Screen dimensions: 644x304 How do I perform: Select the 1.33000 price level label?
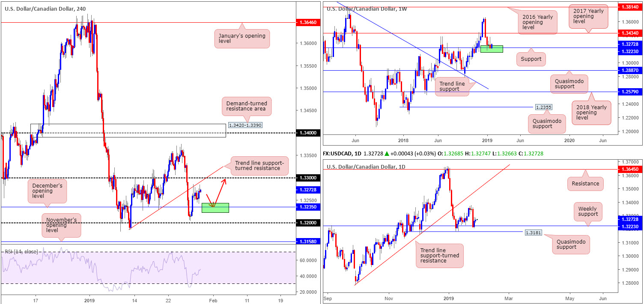[x=308, y=178]
